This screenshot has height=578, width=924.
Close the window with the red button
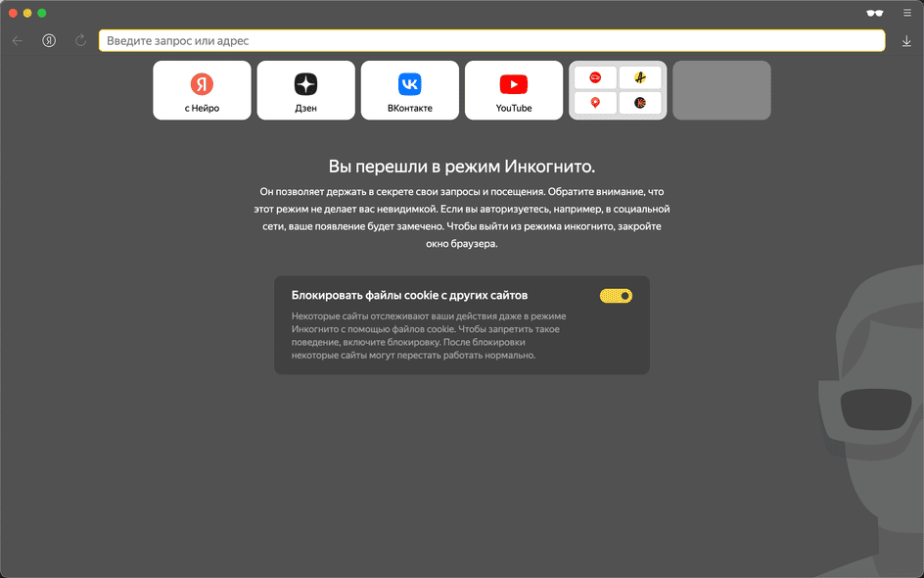pyautogui.click(x=13, y=13)
